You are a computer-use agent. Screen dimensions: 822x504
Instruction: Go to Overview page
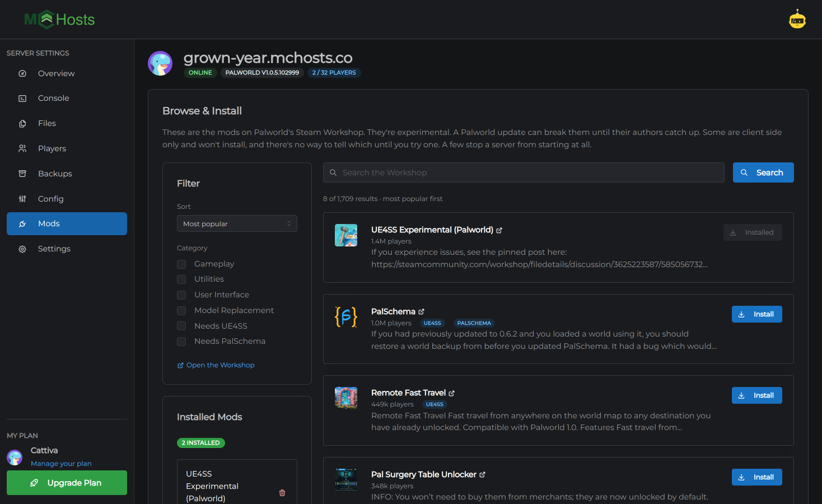pyautogui.click(x=67, y=73)
